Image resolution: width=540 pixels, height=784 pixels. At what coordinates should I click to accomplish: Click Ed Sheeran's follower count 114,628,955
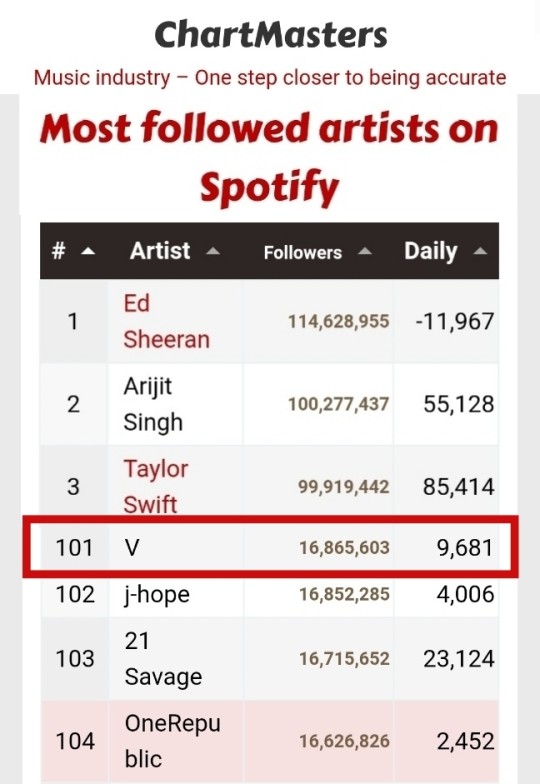338,321
